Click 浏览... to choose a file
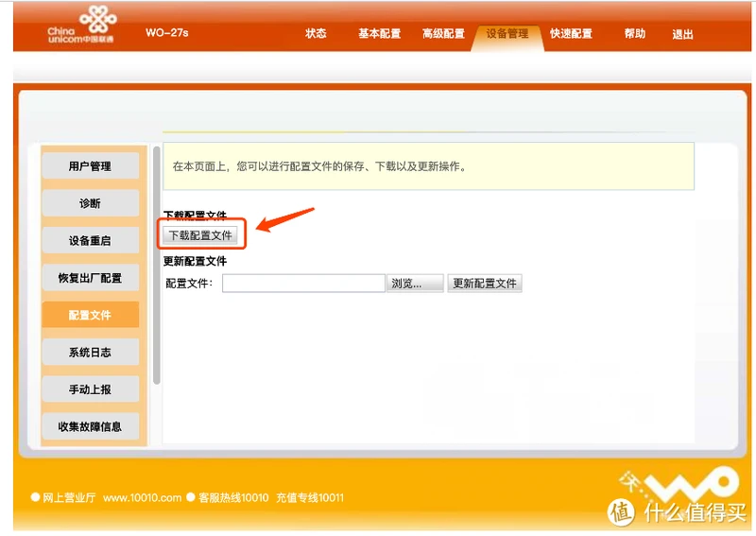Screen dimensions: 756x536 pos(415,284)
